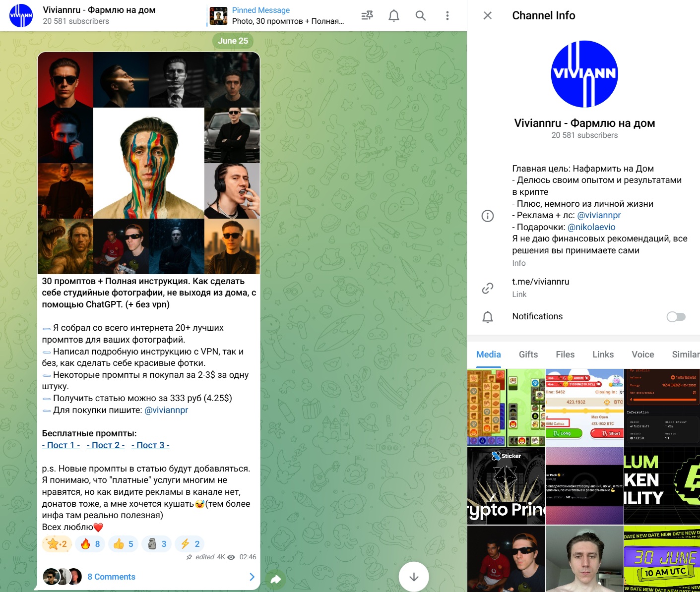Click the Notifications bell icon in info panel
Screen dimensions: 700x592
pos(488,317)
